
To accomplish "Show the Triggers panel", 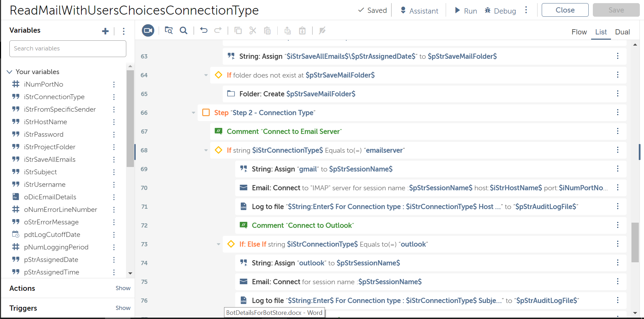I will tap(123, 308).
